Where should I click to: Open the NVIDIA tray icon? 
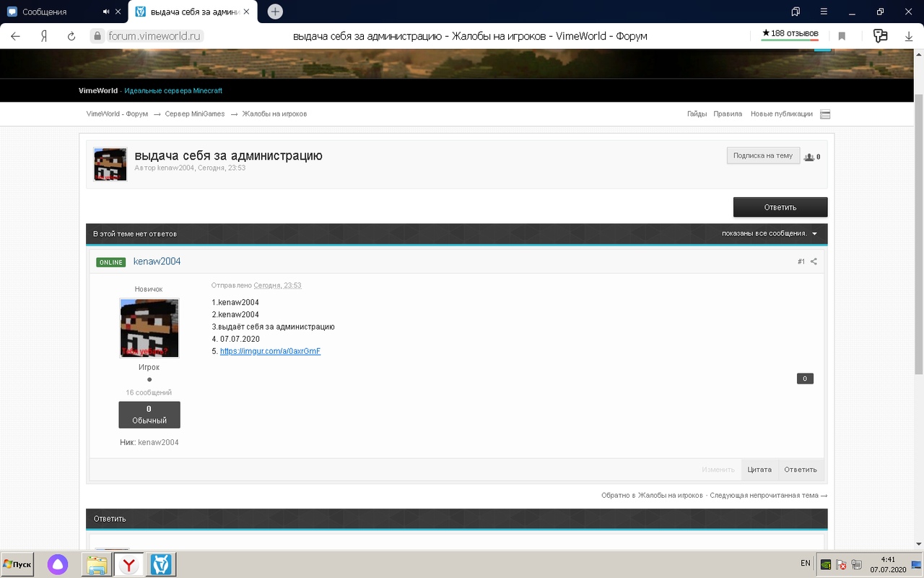point(826,565)
